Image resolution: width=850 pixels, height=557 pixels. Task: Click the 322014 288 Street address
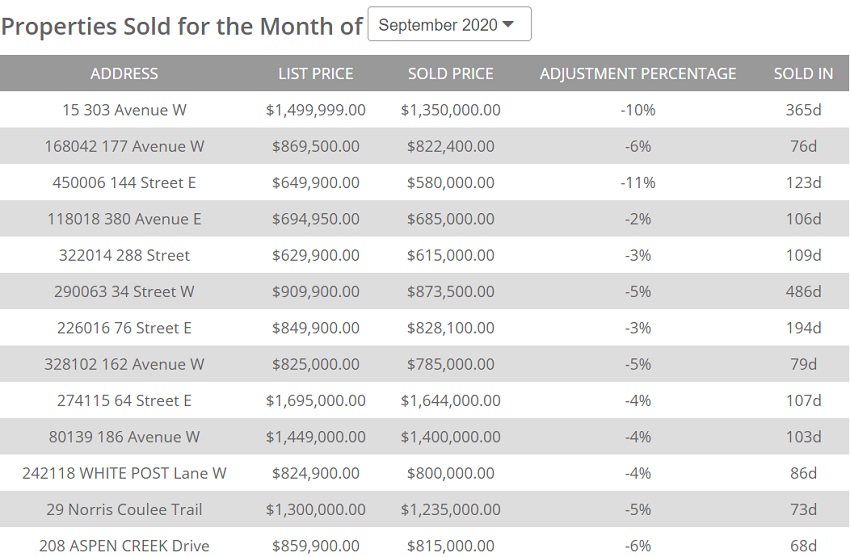124,255
